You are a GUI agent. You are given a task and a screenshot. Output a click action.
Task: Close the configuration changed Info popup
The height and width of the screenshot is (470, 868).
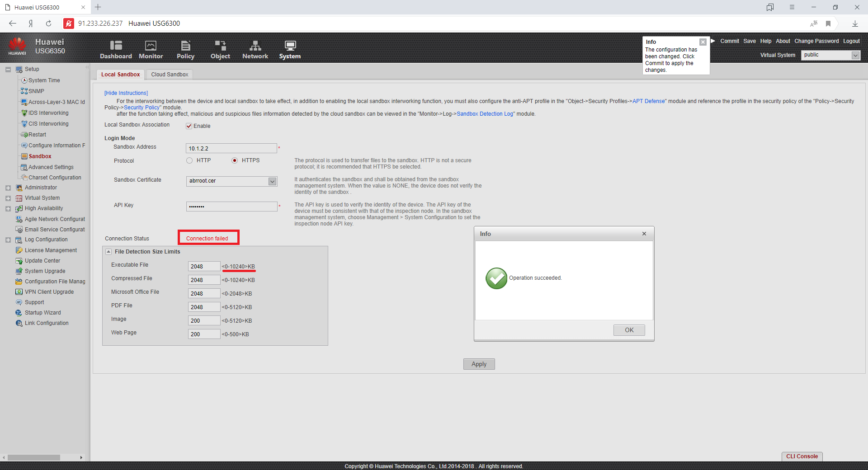pyautogui.click(x=703, y=42)
